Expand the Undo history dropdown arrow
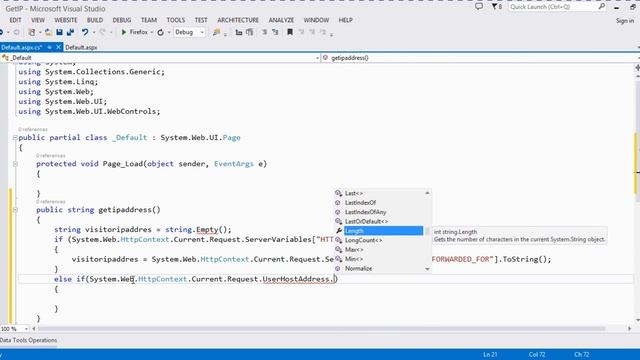Screen dimensions: 640x360 coord(93,32)
